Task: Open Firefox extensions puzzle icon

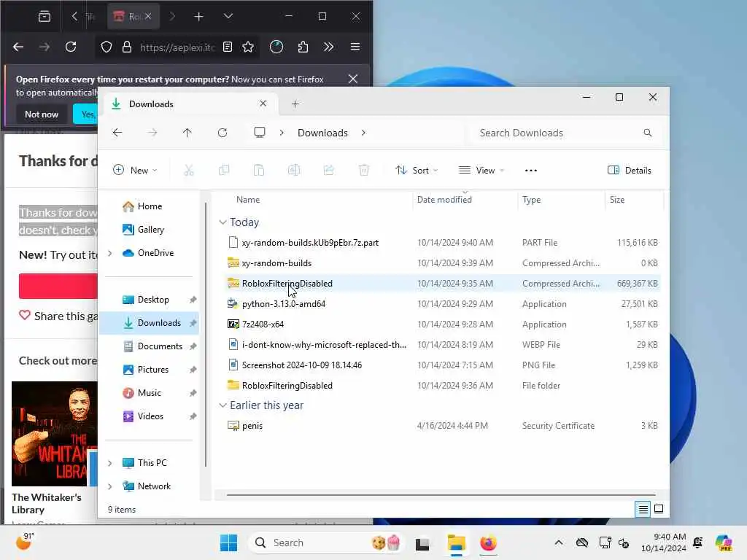Action: [303, 47]
